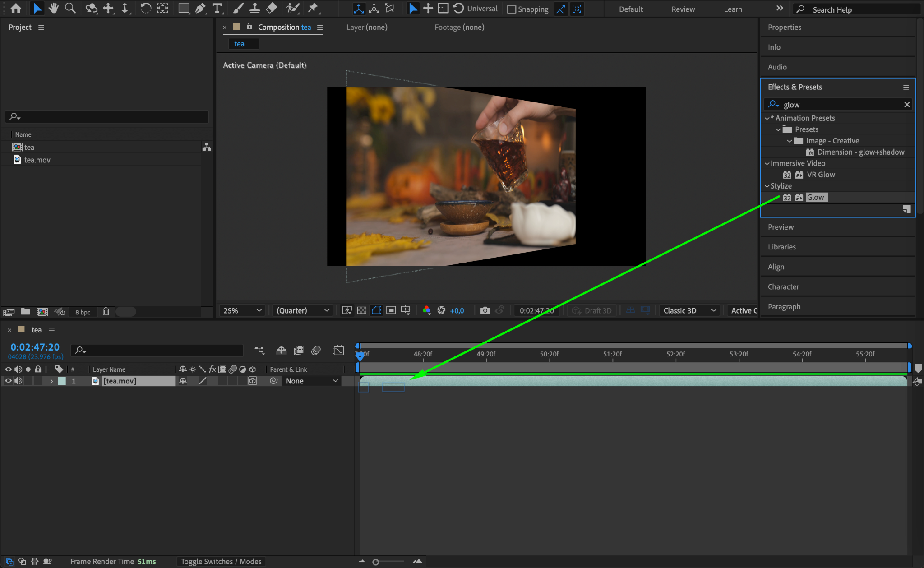Mute audio of tea.mov layer
This screenshot has height=568, width=924.
click(x=18, y=381)
